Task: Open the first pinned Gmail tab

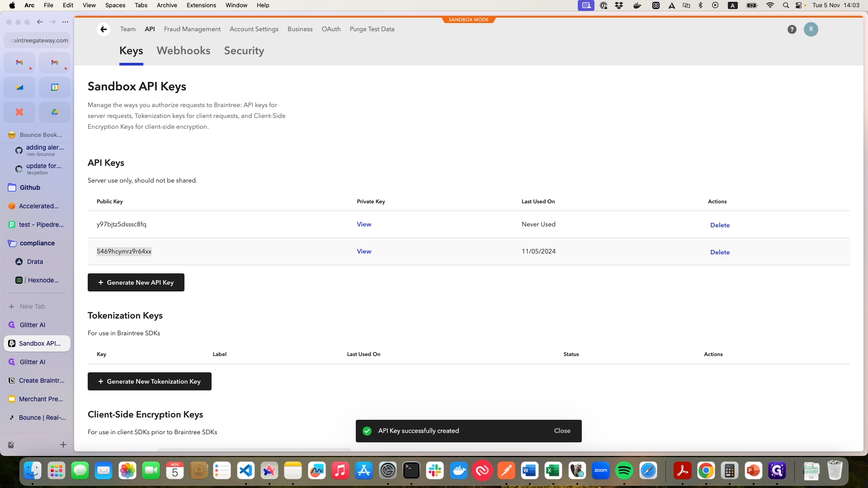Action: pyautogui.click(x=19, y=62)
